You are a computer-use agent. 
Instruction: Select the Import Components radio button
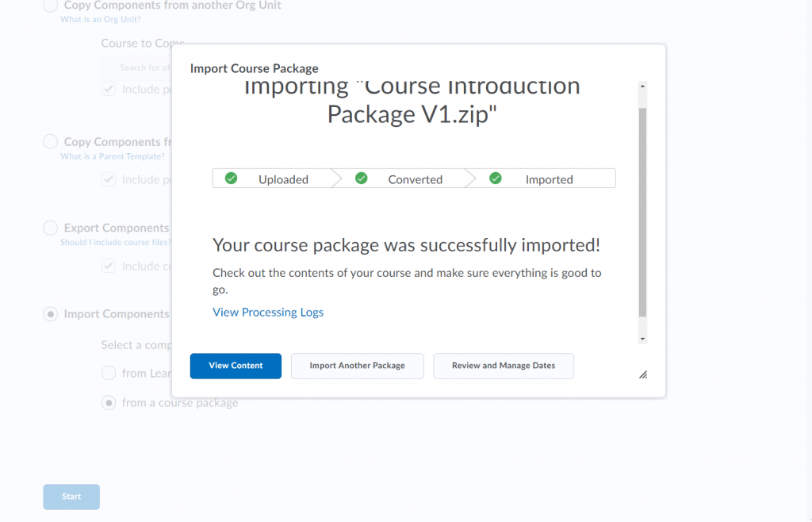50,313
